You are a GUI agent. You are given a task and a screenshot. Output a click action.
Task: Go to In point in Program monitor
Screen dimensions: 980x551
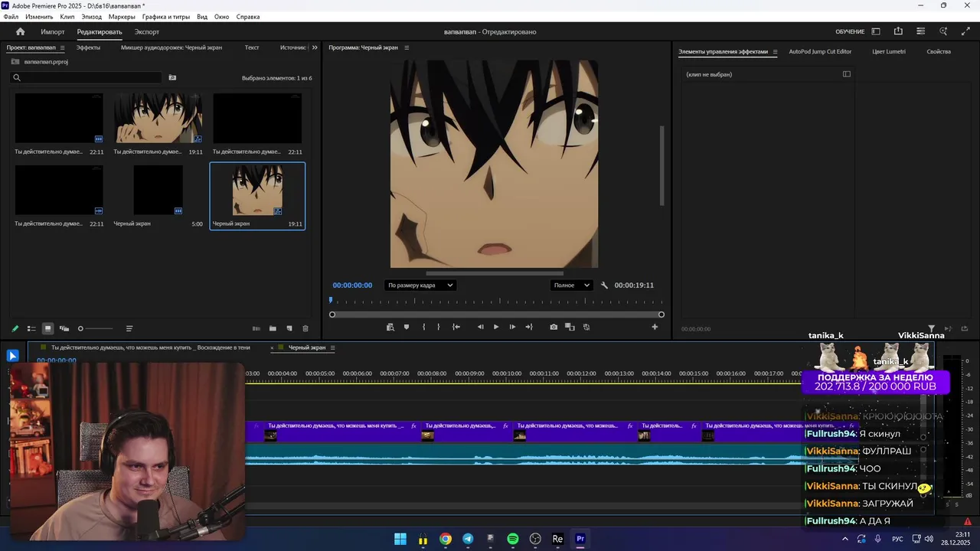coord(456,327)
